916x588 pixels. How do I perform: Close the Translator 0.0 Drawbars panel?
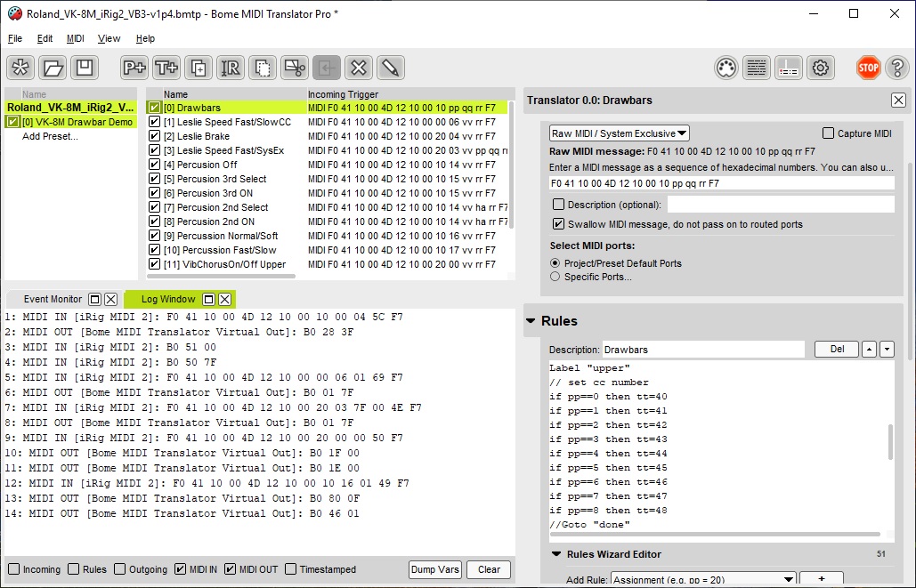898,100
